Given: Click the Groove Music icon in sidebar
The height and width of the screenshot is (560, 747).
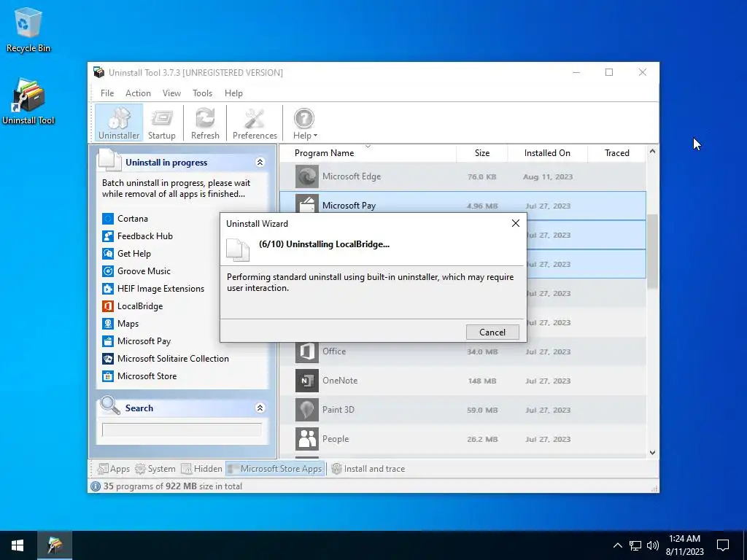Looking at the screenshot, I should (x=108, y=271).
